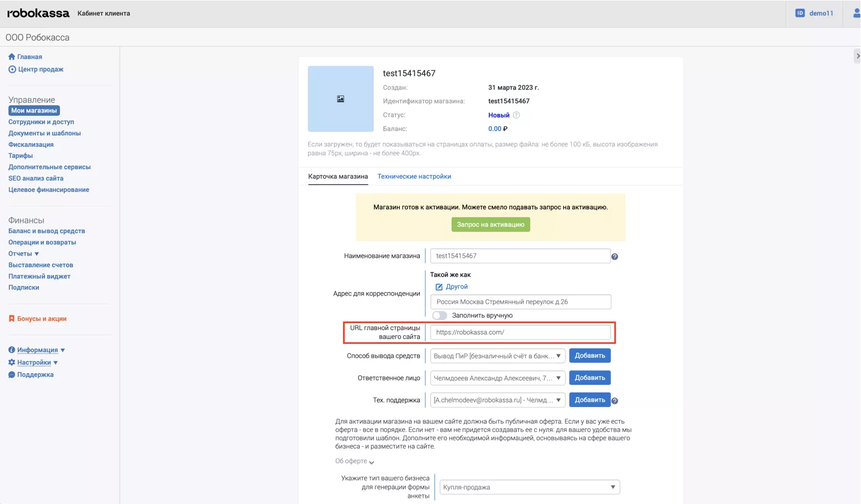Image resolution: width=861 pixels, height=504 pixels.
Task: Click the test15415467 shop title heading
Action: tap(409, 73)
